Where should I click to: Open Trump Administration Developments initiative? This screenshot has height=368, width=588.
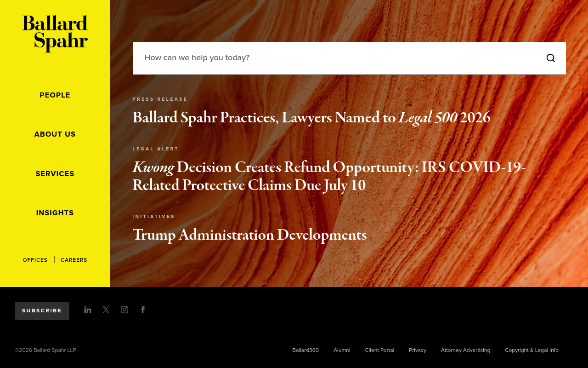tap(249, 236)
